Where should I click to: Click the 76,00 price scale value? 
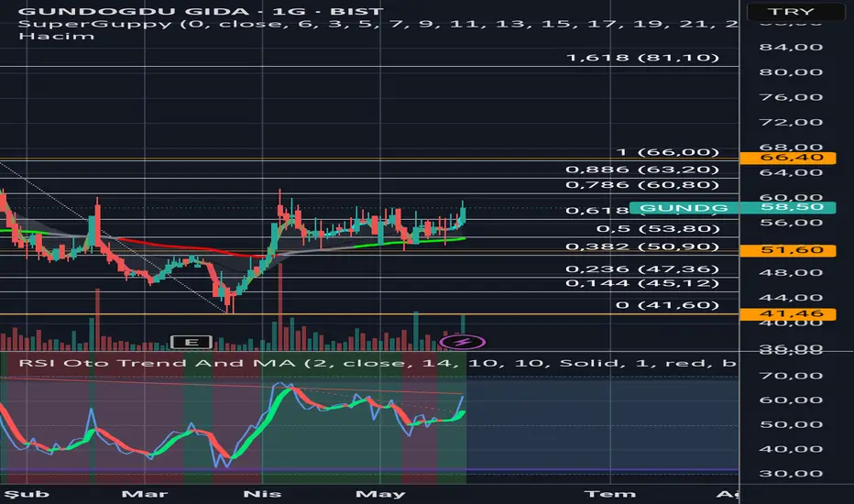[x=791, y=97]
